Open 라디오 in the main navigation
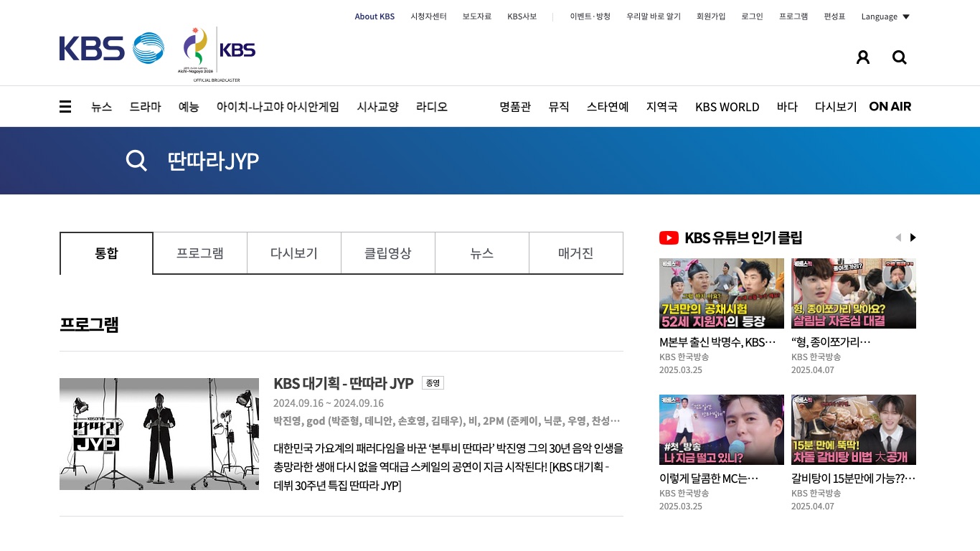The image size is (980, 551). click(432, 107)
